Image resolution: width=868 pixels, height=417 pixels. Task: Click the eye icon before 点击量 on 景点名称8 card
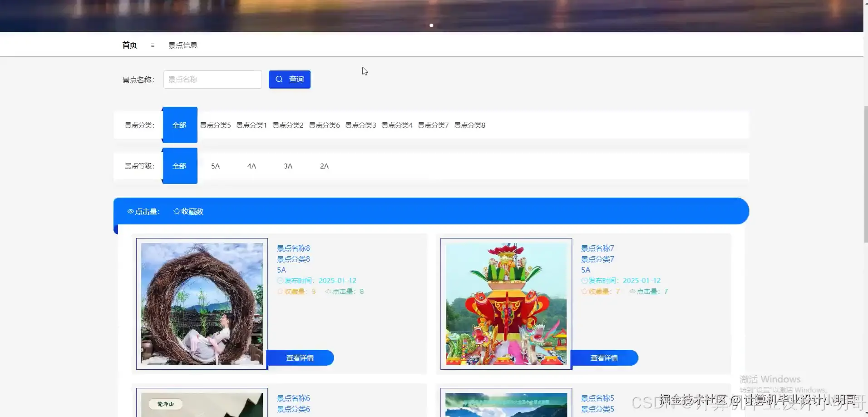(327, 291)
